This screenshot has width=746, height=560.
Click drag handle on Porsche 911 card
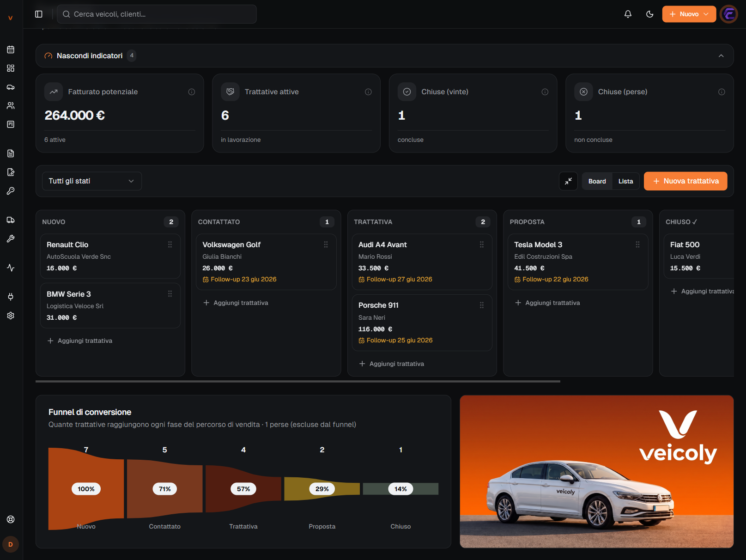pos(482,305)
